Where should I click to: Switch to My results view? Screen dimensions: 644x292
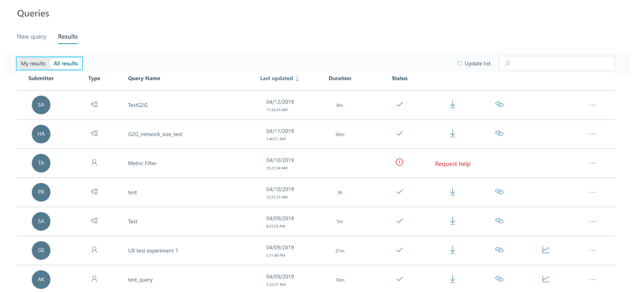(33, 63)
